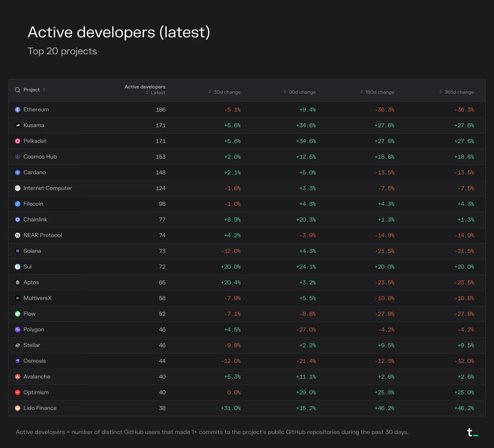Open the Lido Finance project name
The width and height of the screenshot is (494, 448).
(40, 408)
